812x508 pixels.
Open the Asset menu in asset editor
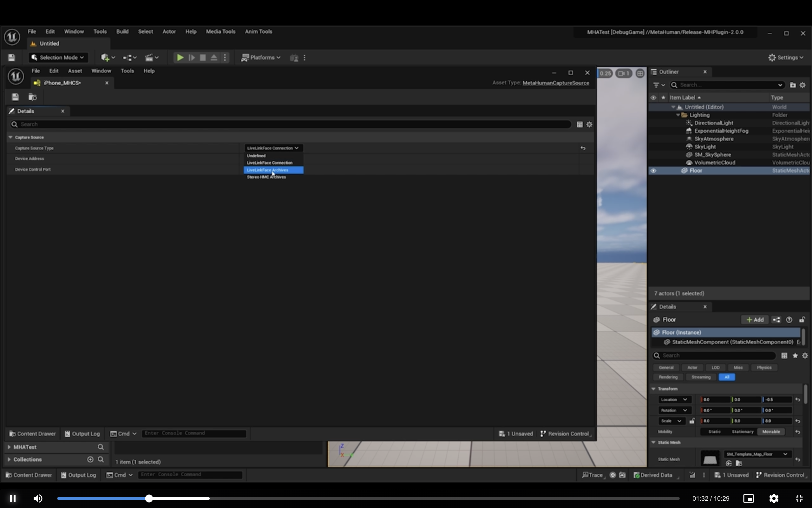75,71
